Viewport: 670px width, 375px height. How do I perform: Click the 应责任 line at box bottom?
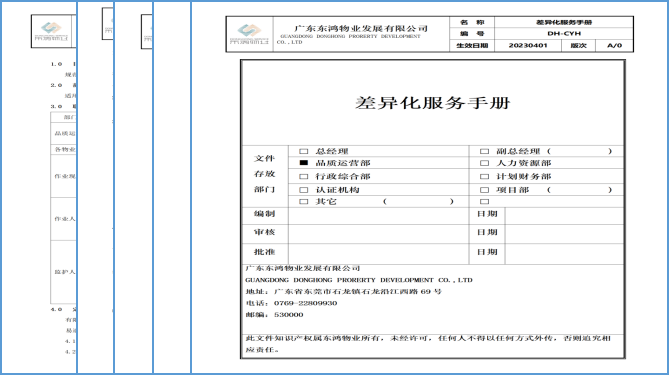[262, 350]
